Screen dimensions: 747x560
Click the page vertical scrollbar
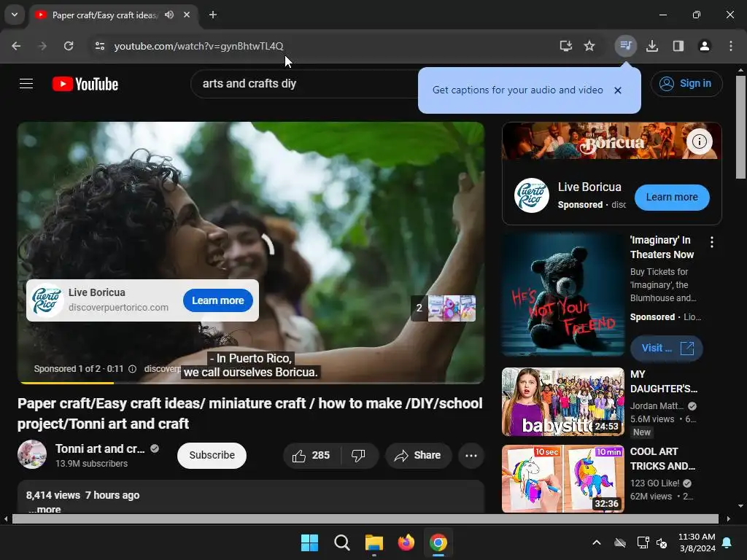point(740,128)
